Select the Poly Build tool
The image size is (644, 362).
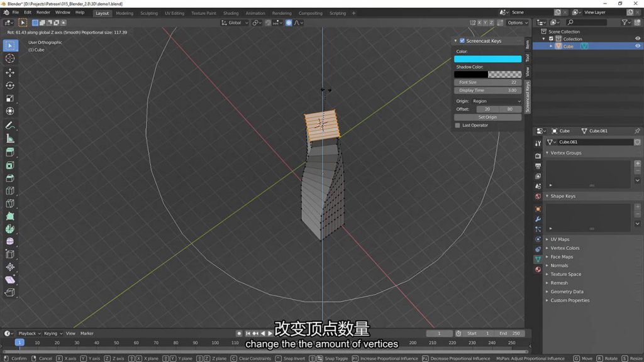(x=10, y=216)
